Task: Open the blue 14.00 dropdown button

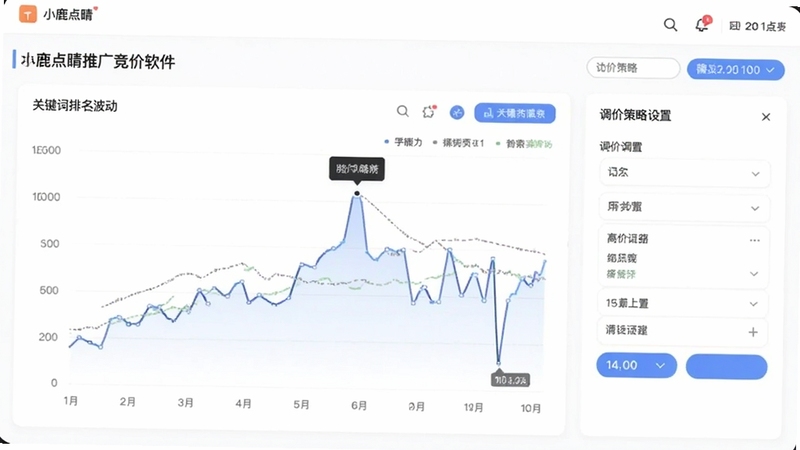Action: click(636, 365)
